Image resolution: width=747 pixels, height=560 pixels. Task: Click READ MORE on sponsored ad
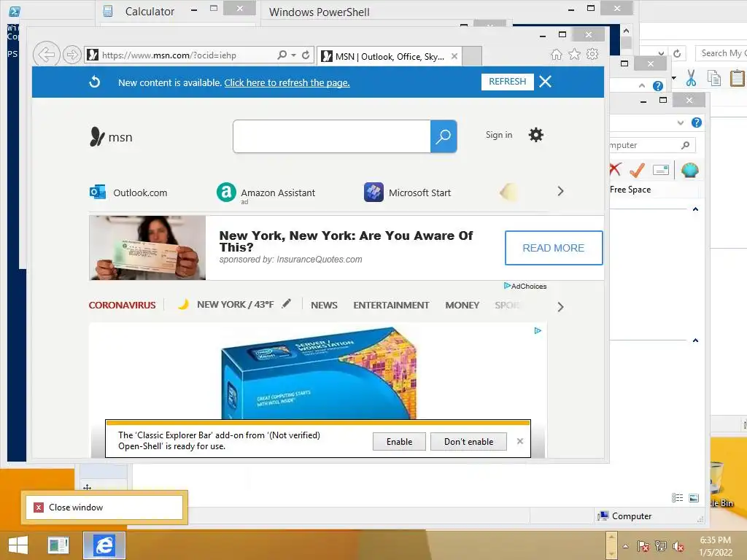554,248
